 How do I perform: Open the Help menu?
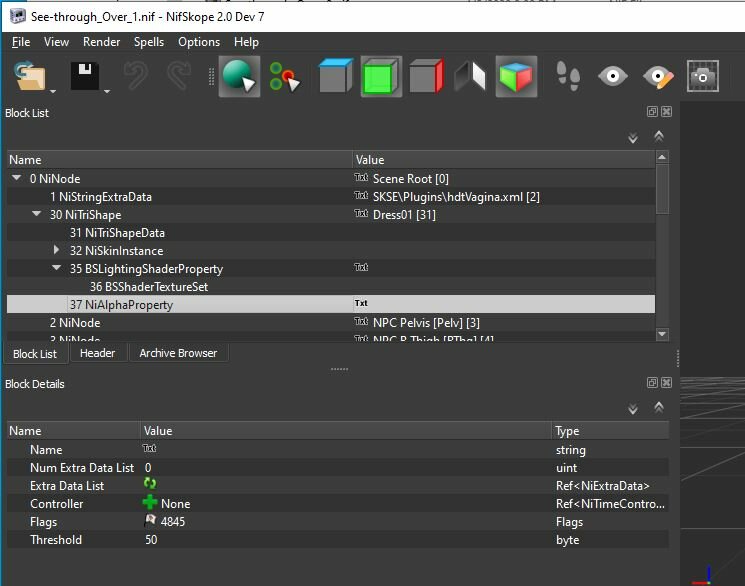pyautogui.click(x=246, y=42)
